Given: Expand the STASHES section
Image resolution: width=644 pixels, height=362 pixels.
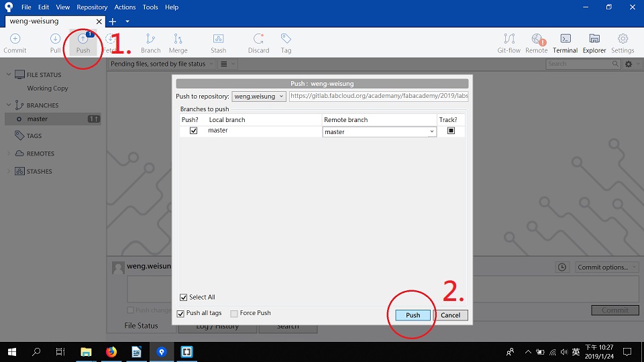Looking at the screenshot, I should point(9,171).
